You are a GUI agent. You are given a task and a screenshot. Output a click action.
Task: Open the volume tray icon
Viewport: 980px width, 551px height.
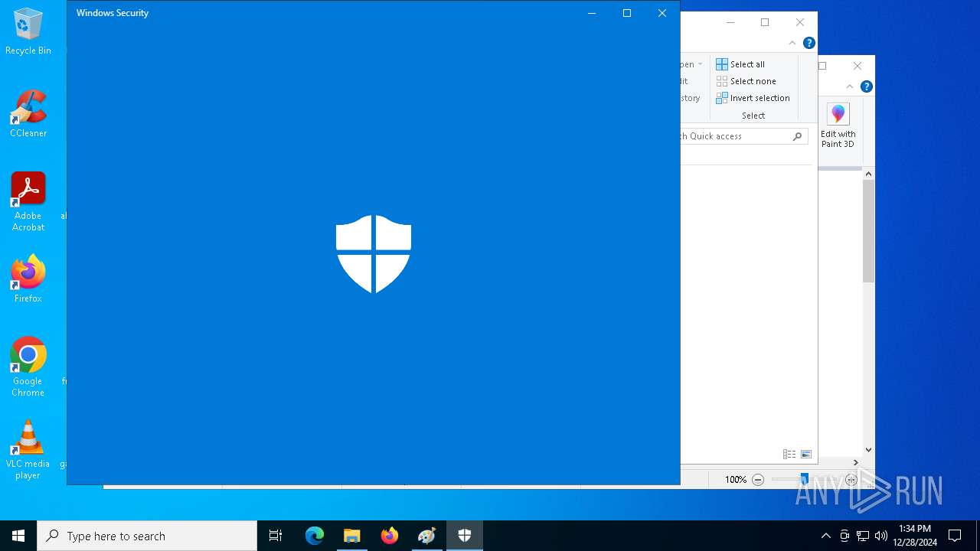point(881,536)
